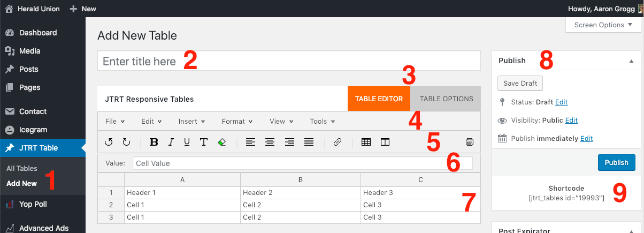Select Add New under JTRT Table
Viewport: 644px width, 233px height.
21,183
